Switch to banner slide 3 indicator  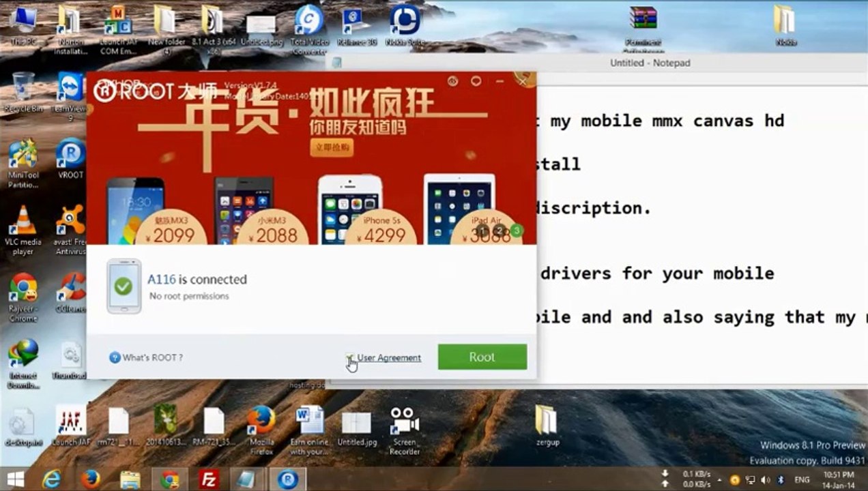pyautogui.click(x=517, y=230)
